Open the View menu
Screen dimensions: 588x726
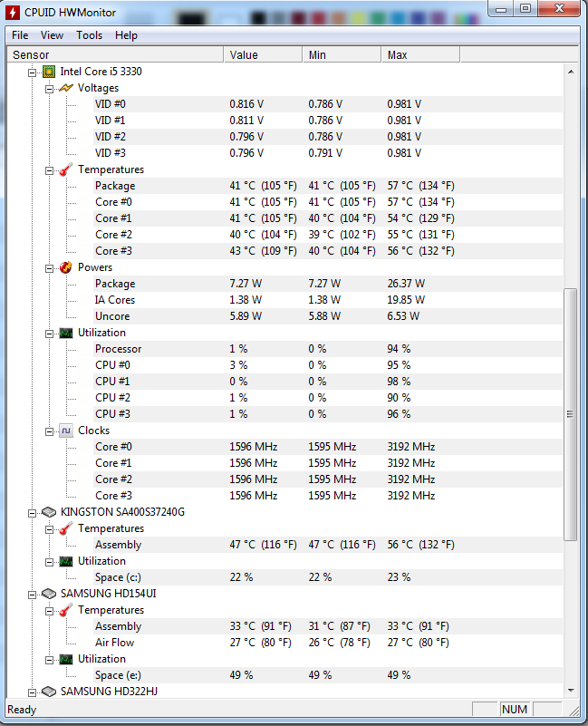point(52,35)
